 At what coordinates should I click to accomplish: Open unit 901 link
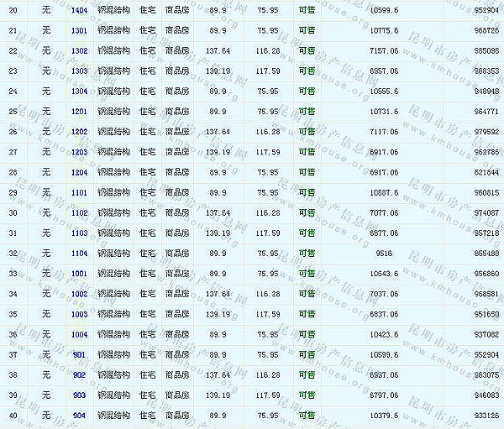coord(80,354)
